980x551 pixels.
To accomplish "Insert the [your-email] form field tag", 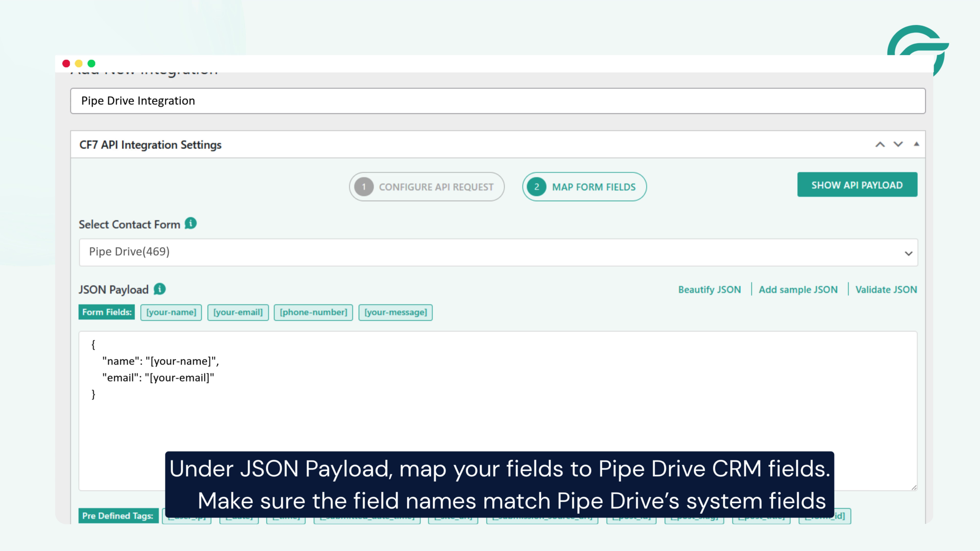I will 238,312.
